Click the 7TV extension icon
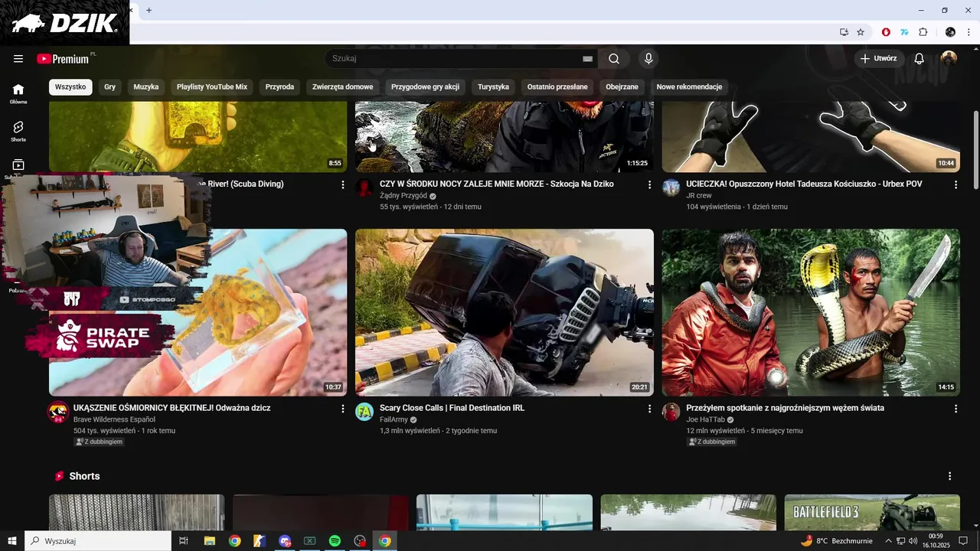Screen dimensions: 980x551 [x=904, y=32]
